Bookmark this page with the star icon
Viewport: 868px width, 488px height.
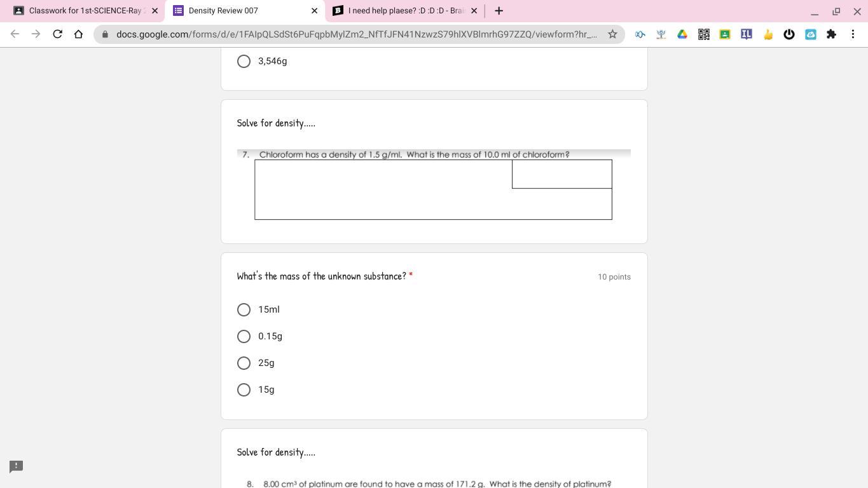(x=612, y=34)
